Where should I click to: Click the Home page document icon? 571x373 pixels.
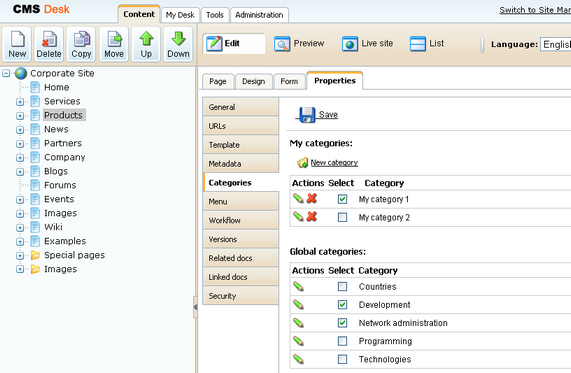35,87
